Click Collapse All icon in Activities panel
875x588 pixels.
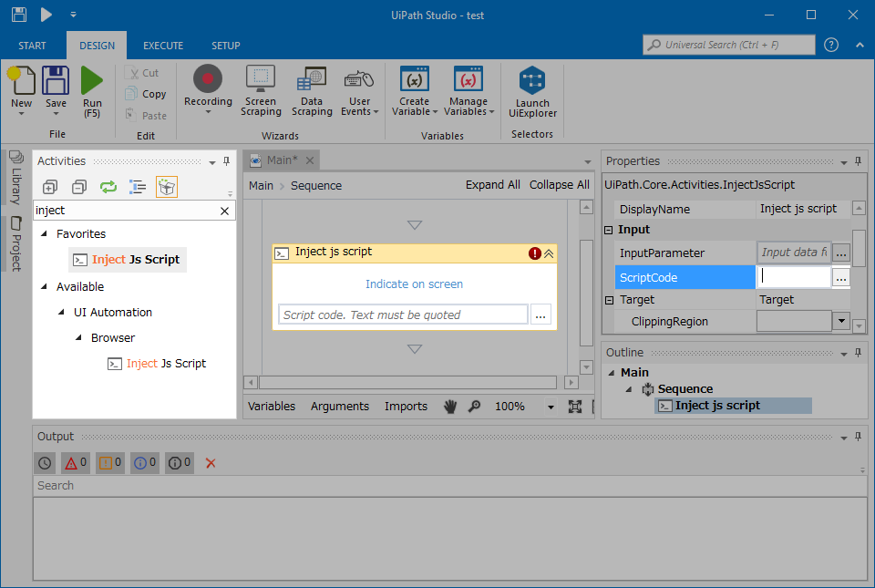pos(79,187)
